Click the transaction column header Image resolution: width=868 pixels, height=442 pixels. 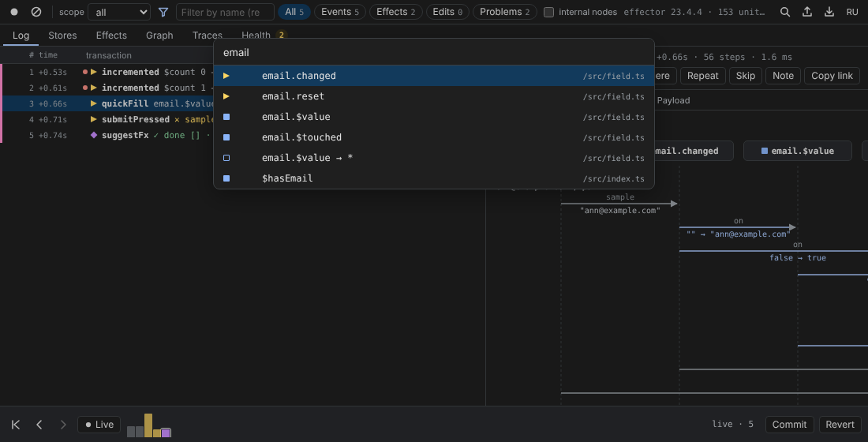109,55
